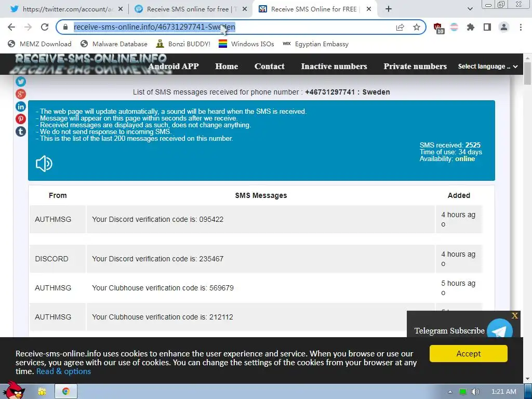Close the second Receive SMS tab
The width and height of the screenshot is (532, 399).
pos(245,9)
